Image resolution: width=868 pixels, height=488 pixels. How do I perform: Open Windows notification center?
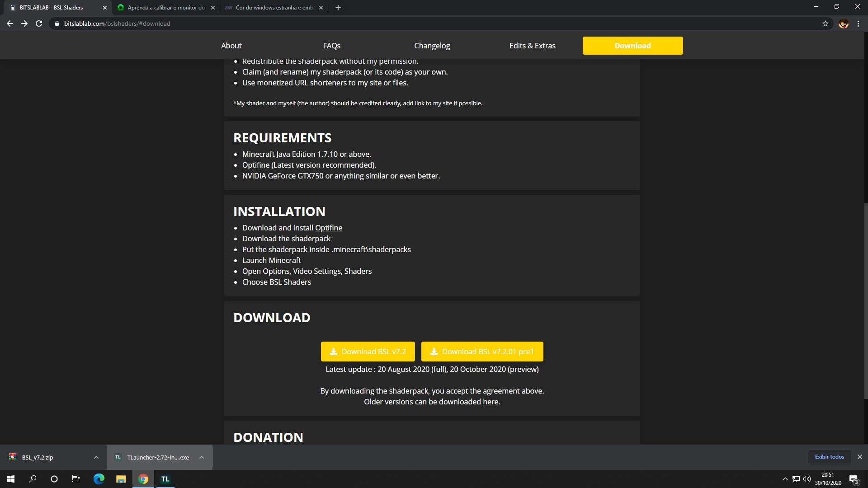[854, 479]
